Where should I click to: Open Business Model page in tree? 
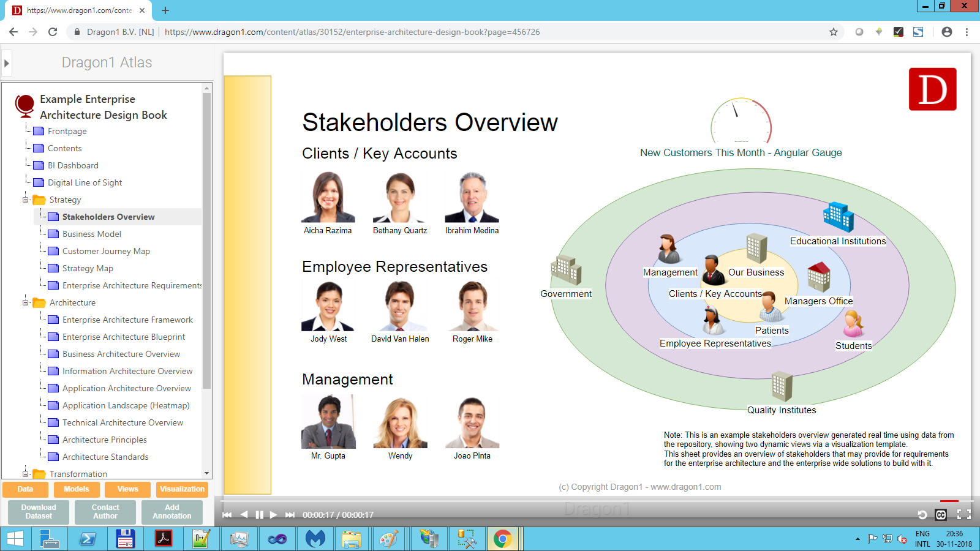pyautogui.click(x=92, y=234)
